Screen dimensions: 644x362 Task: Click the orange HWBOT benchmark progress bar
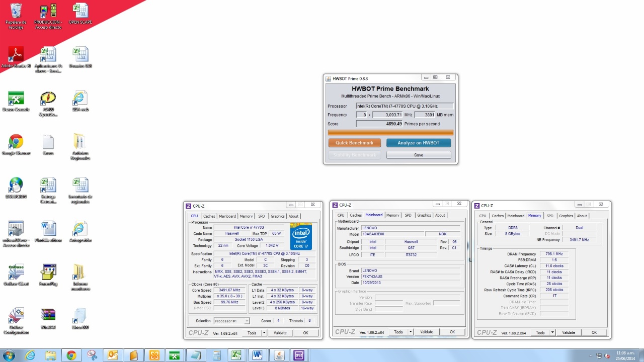coord(390,133)
